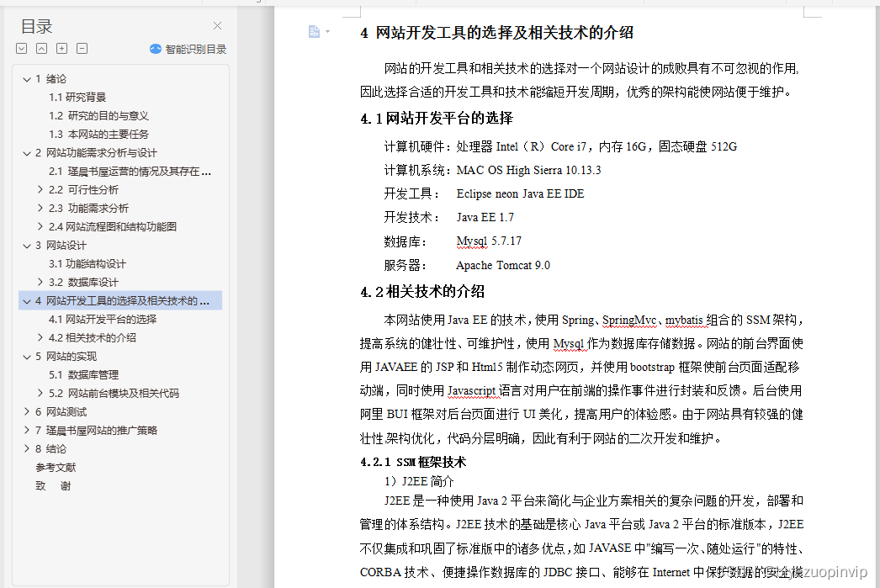
Task: Select 2.1 瑾晨书屋运营的情况 outline entry
Action: pyautogui.click(x=130, y=171)
